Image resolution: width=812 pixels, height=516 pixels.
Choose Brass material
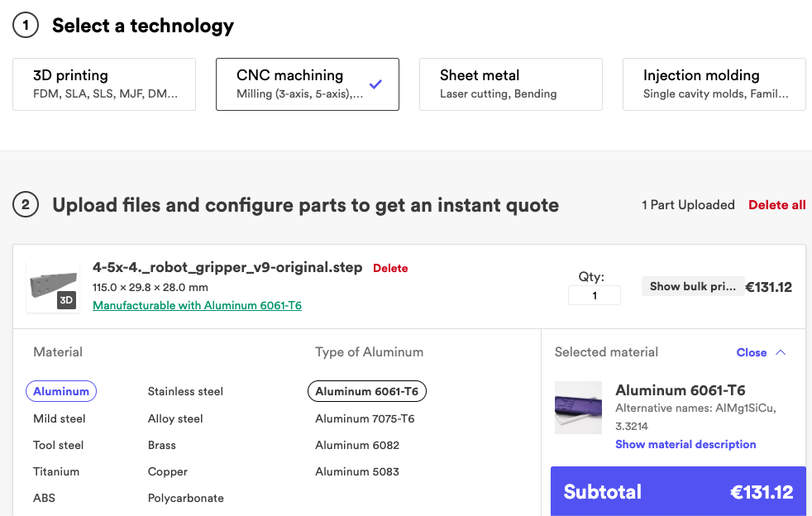click(x=161, y=445)
